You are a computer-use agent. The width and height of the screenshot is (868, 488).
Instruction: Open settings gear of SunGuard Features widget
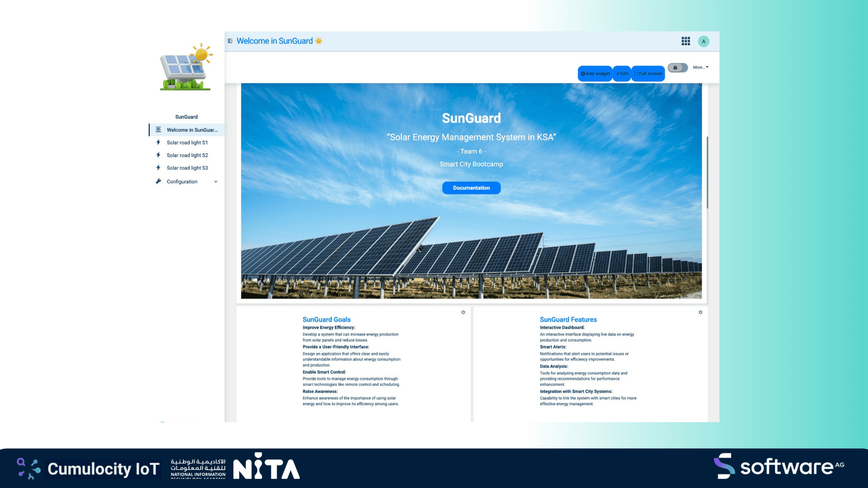tap(700, 312)
